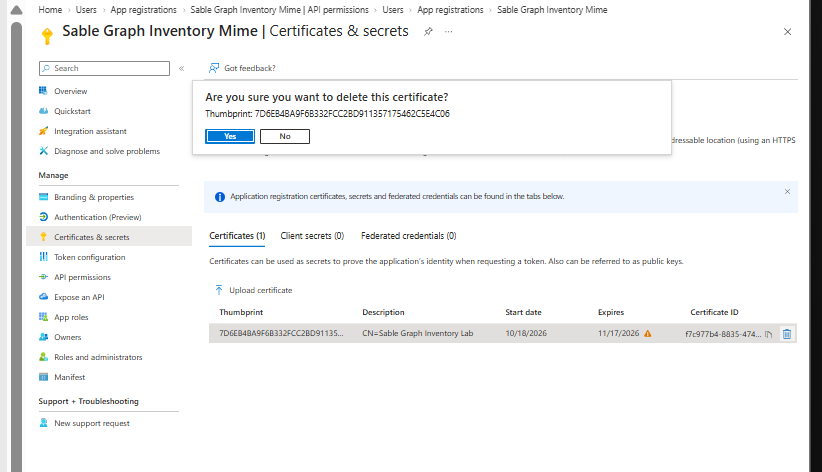822x472 pixels.
Task: Click the sidebar Search field
Action: tap(104, 68)
